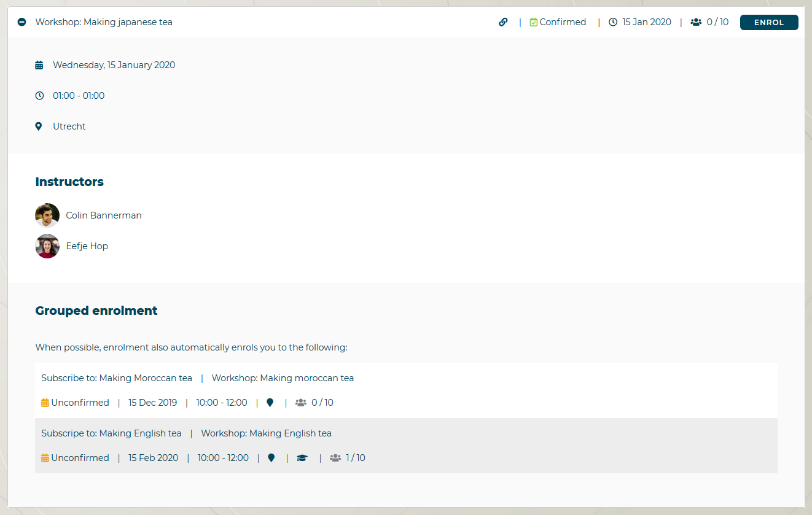The width and height of the screenshot is (812, 515).
Task: Click '0 / 10' count in workshop header
Action: [717, 22]
